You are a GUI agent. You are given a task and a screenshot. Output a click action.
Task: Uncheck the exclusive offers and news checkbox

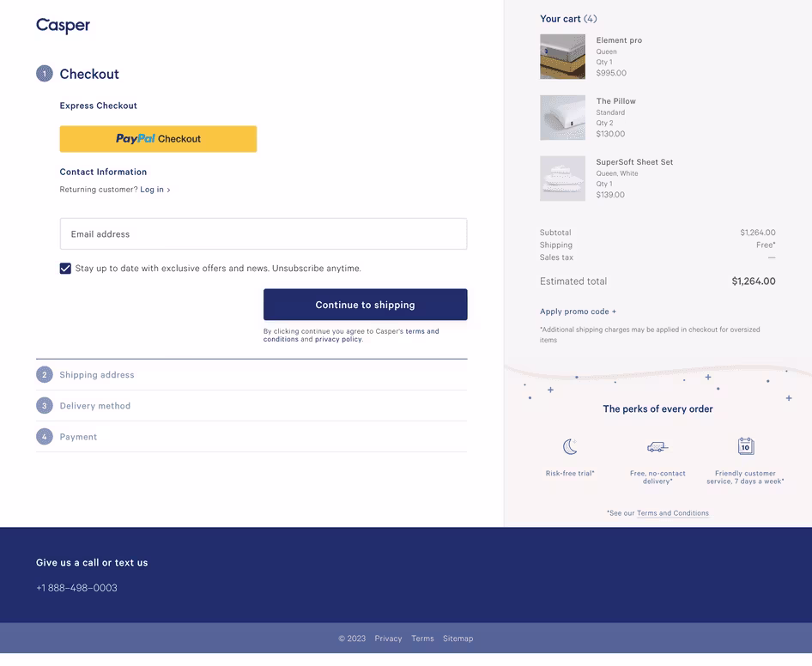(x=65, y=269)
